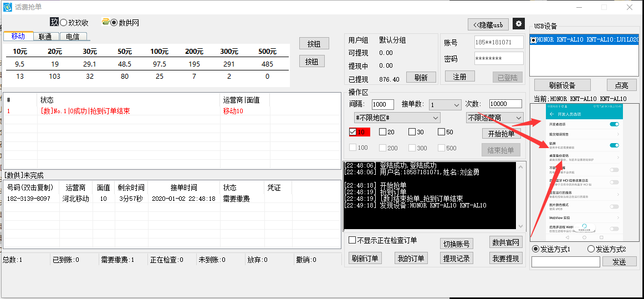The image size is (644, 299).
Task: Click the app logo in title bar
Action: [x=7, y=7]
